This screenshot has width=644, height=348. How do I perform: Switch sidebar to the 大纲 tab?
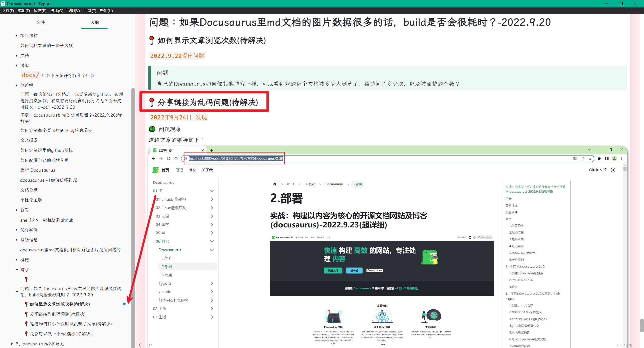pos(94,22)
